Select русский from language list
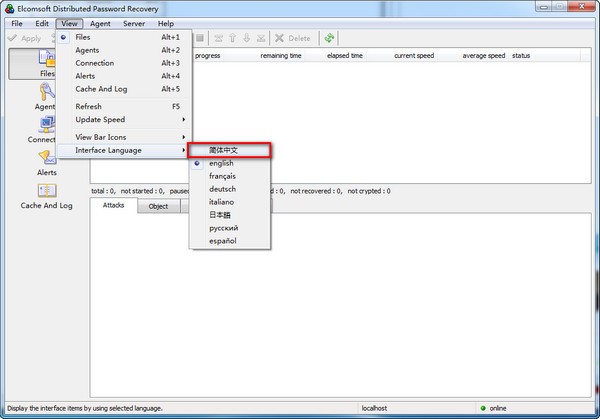The width and height of the screenshot is (600, 419). pyautogui.click(x=224, y=228)
